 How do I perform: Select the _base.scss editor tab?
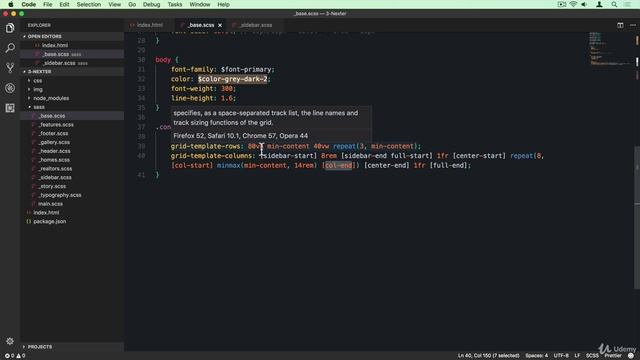(200, 25)
